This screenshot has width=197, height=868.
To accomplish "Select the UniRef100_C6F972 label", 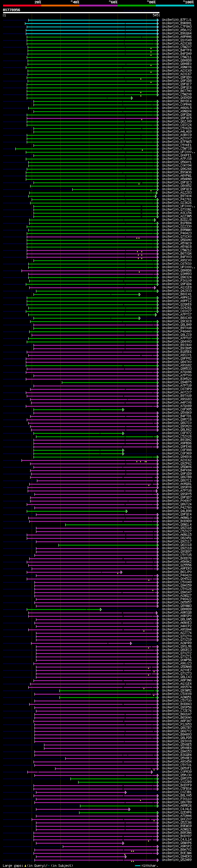I will [176, 433].
